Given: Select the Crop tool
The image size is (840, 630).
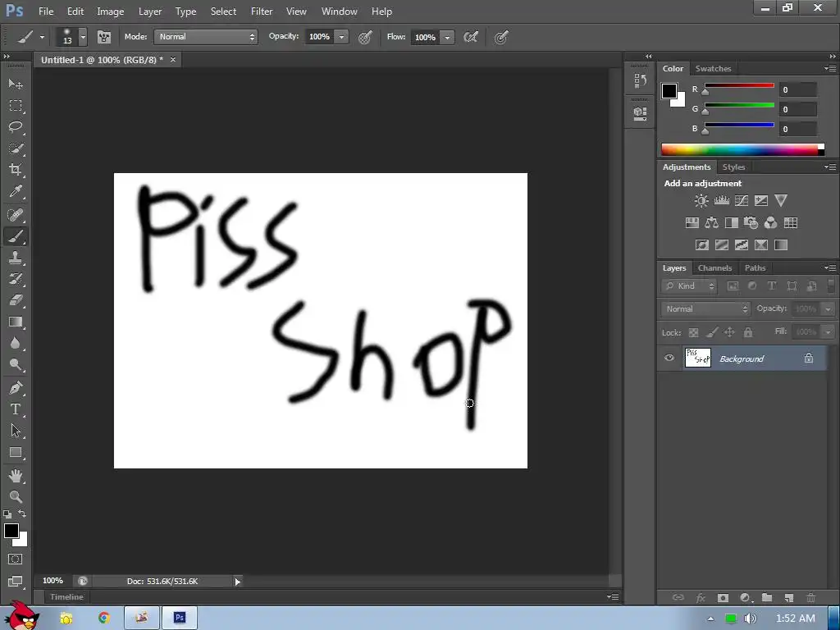Looking at the screenshot, I should click(x=16, y=170).
